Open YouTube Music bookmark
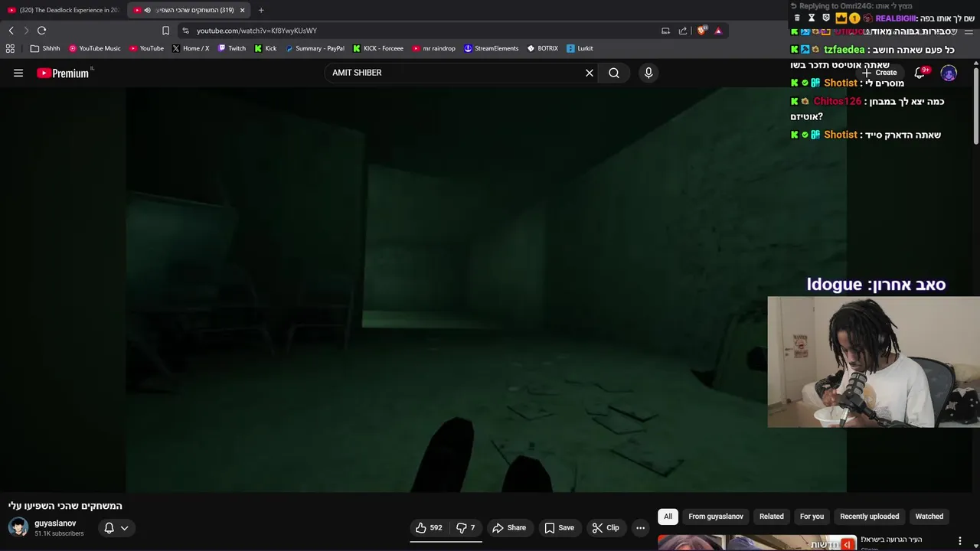 click(95, 48)
